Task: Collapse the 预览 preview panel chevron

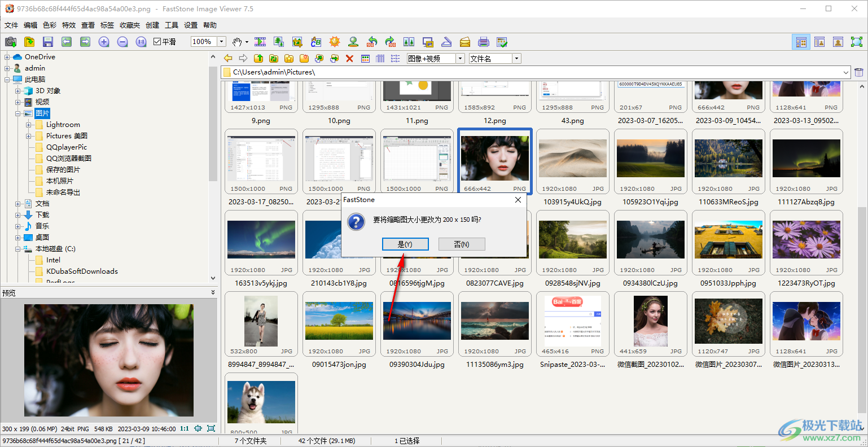Action: tap(213, 292)
